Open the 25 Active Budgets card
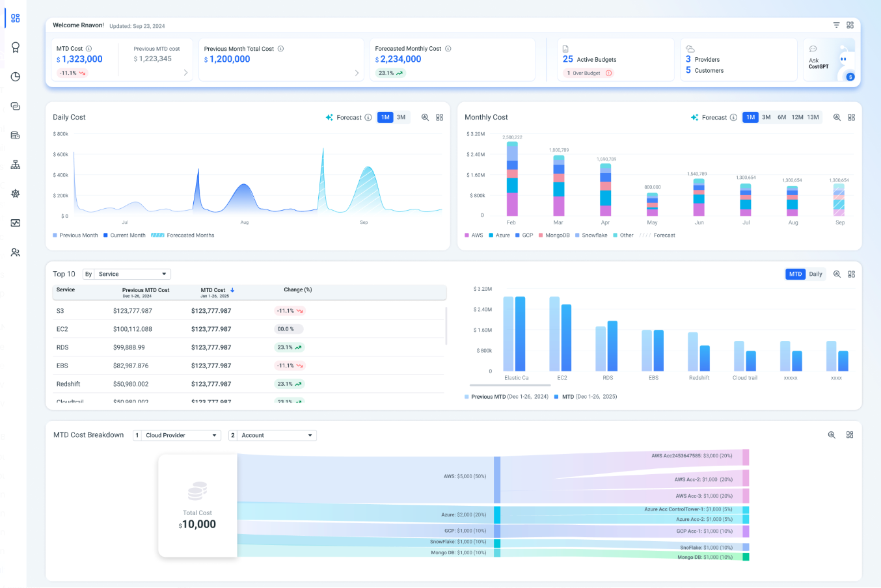This screenshot has width=881, height=588. click(x=616, y=60)
